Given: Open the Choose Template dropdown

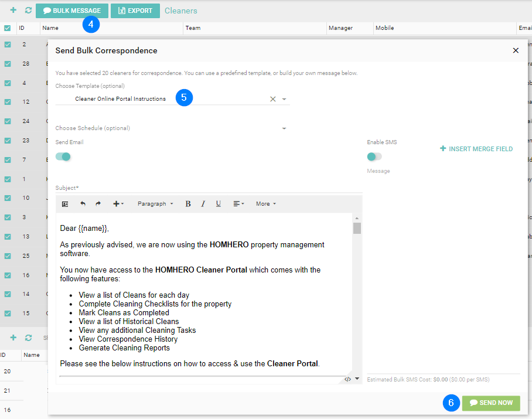Looking at the screenshot, I should [x=284, y=99].
